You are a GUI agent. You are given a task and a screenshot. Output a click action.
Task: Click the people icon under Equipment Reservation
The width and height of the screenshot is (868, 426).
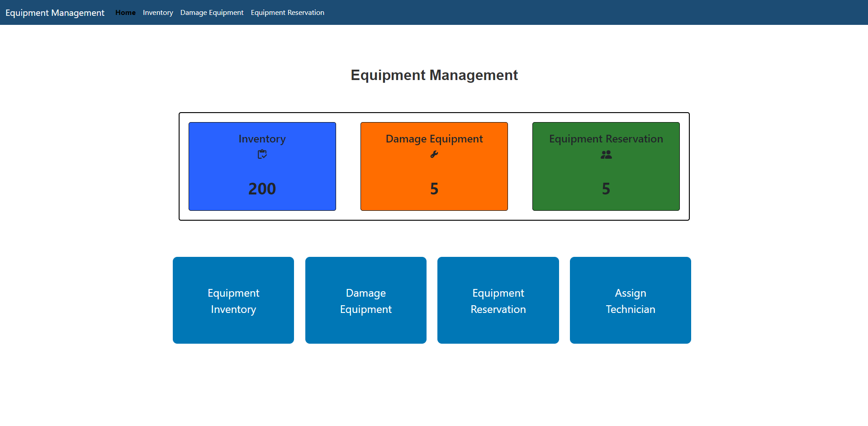(606, 155)
